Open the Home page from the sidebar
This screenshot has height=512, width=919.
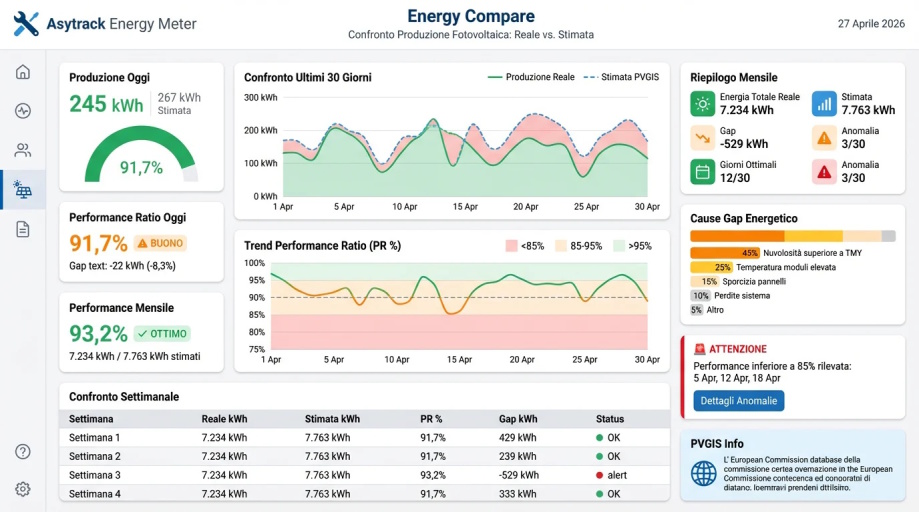pos(23,72)
